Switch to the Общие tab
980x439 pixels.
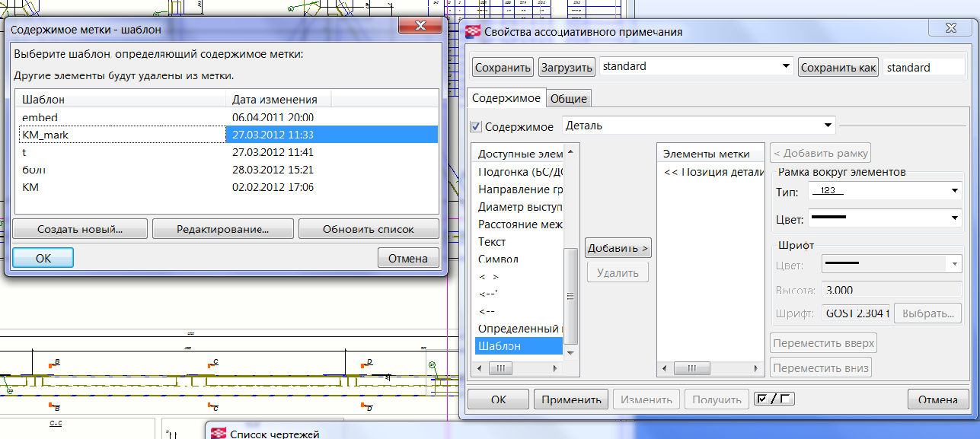click(x=568, y=98)
